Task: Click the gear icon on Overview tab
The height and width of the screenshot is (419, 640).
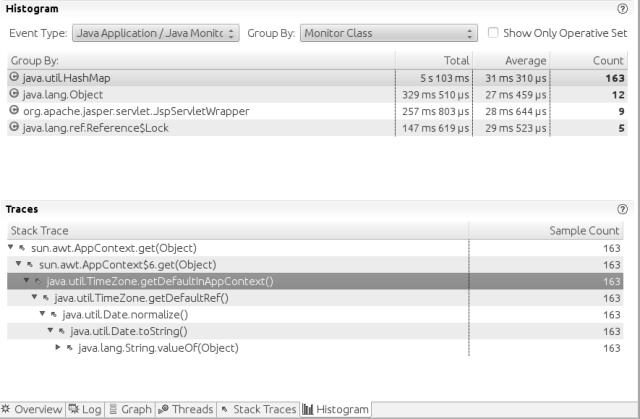Action: (6, 408)
